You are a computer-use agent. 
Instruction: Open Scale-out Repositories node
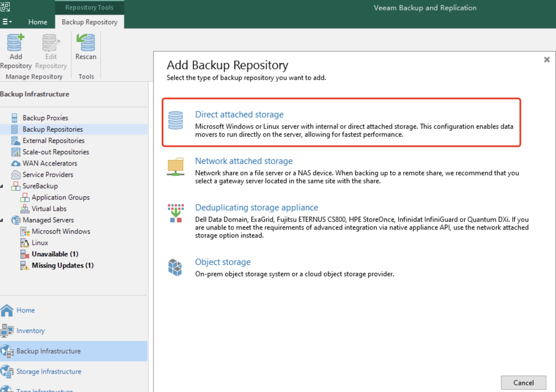[x=56, y=152]
